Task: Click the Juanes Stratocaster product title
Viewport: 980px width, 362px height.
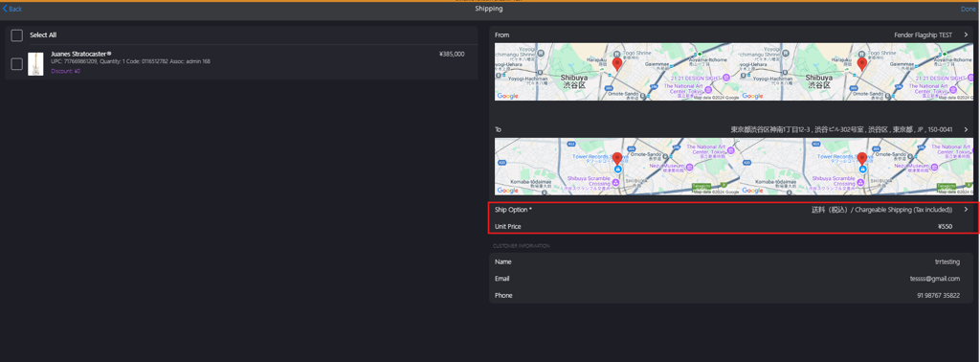Action: tap(81, 55)
